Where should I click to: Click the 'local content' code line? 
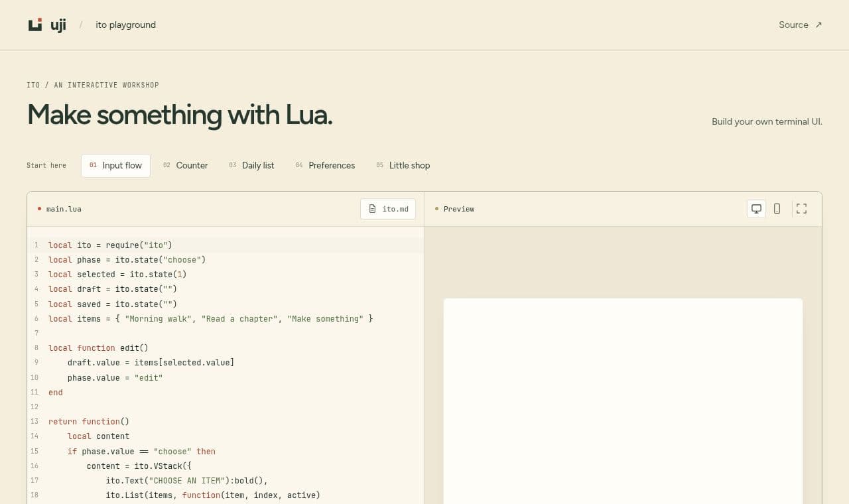point(98,436)
